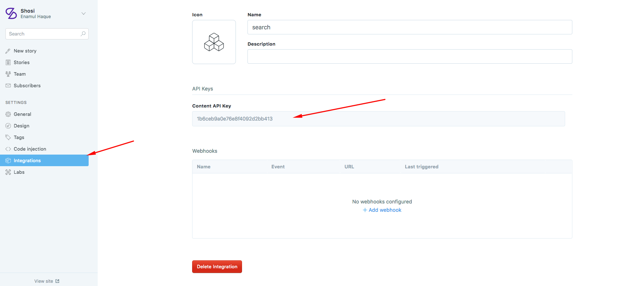Click the Tags label icon
Viewport: 644px width, 286px height.
tap(8, 138)
